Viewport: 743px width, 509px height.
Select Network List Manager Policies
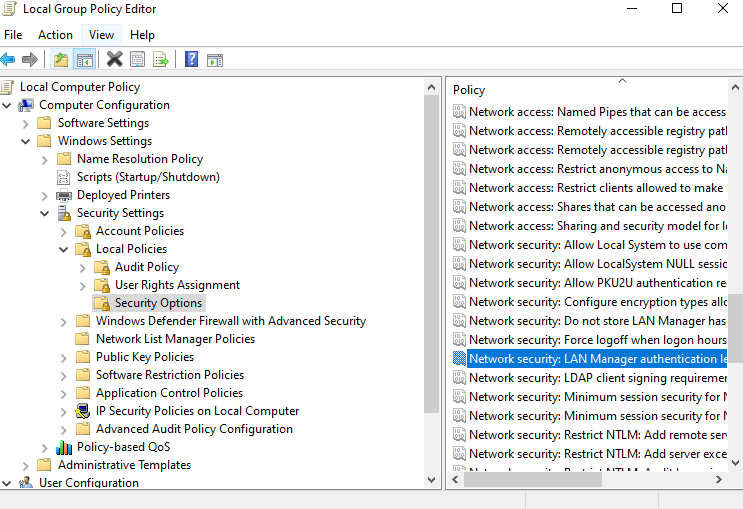pyautogui.click(x=175, y=339)
